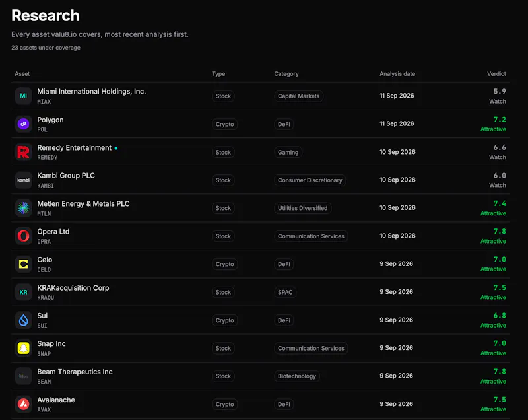528x420 pixels.
Task: Click the DeFi tag in Avalanache row
Action: 284,404
